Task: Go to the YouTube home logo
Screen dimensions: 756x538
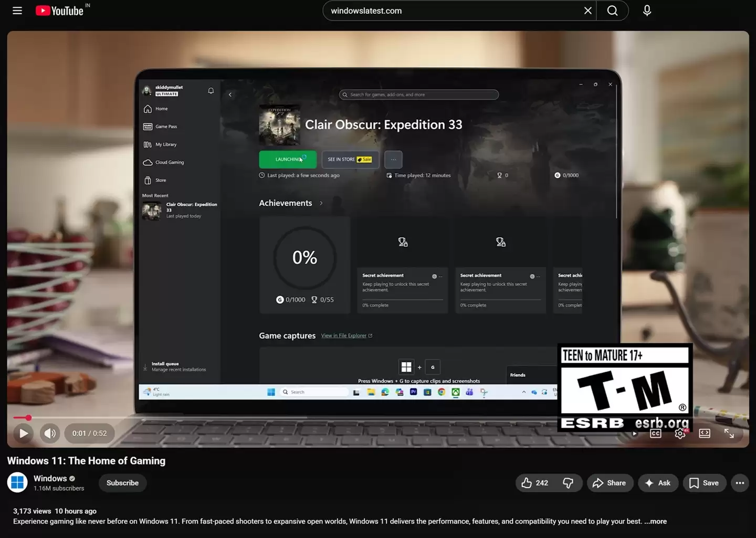Action: (x=59, y=10)
